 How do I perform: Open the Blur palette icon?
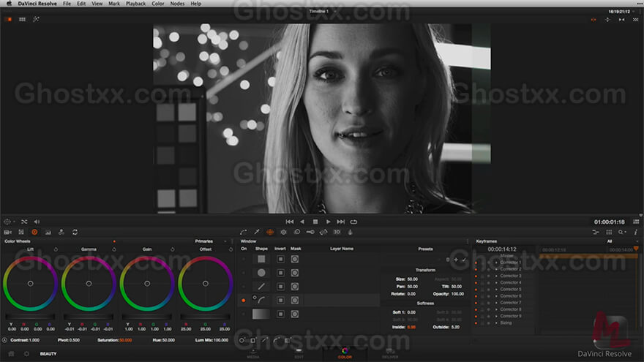[297, 233]
